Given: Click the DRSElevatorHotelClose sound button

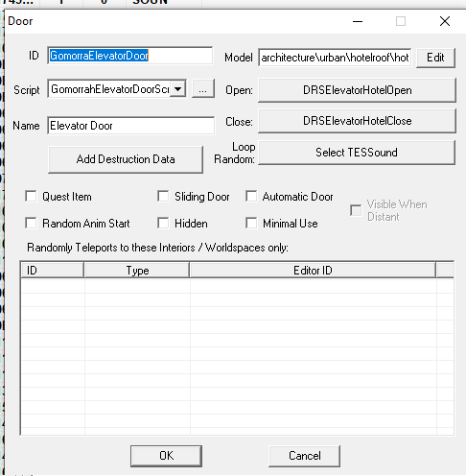Looking at the screenshot, I should (357, 121).
